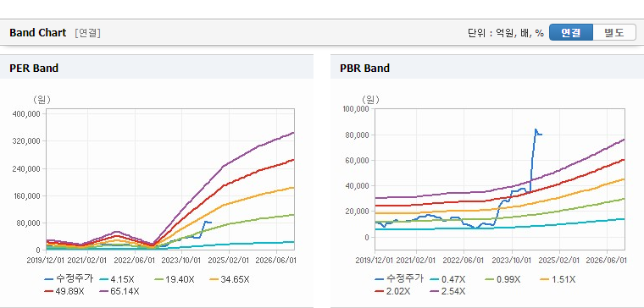The image size is (644, 308).
Task: Click the 단위 : 억원, 배, % label
Action: pos(506,33)
